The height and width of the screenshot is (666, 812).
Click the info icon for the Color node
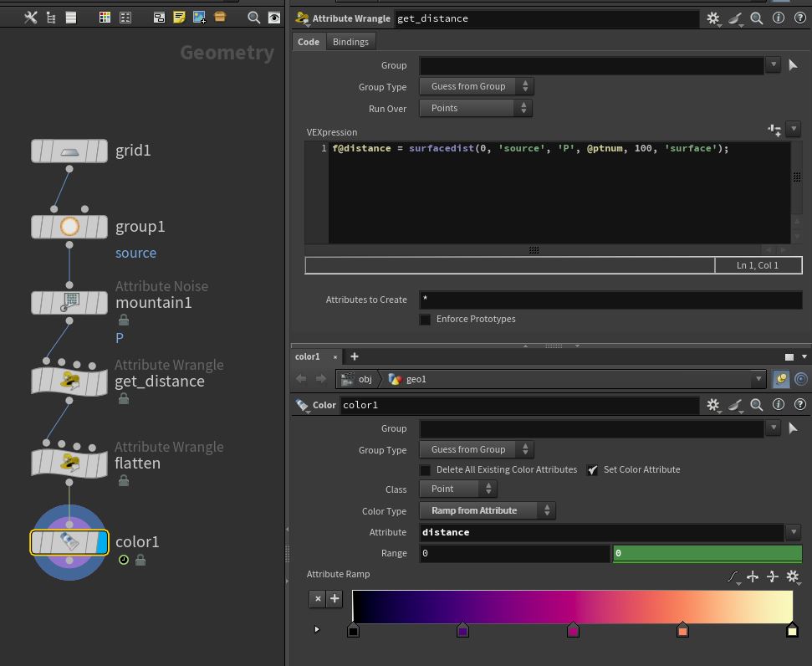click(778, 405)
